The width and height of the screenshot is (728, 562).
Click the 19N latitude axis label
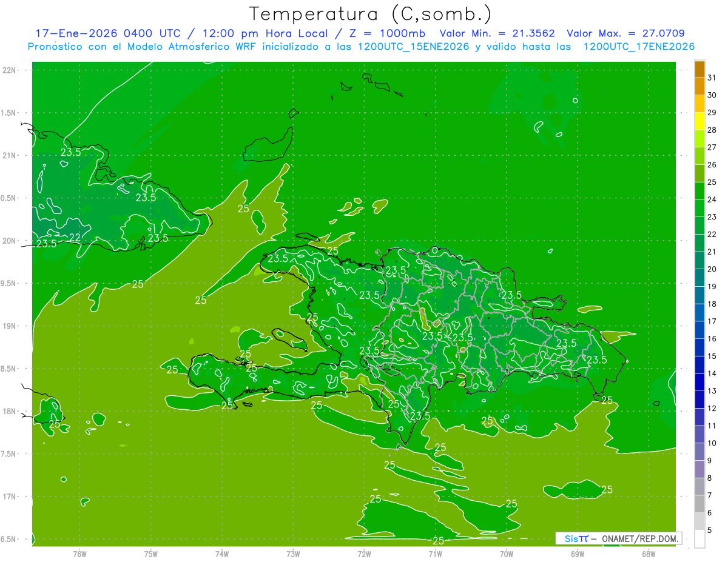click(x=9, y=326)
